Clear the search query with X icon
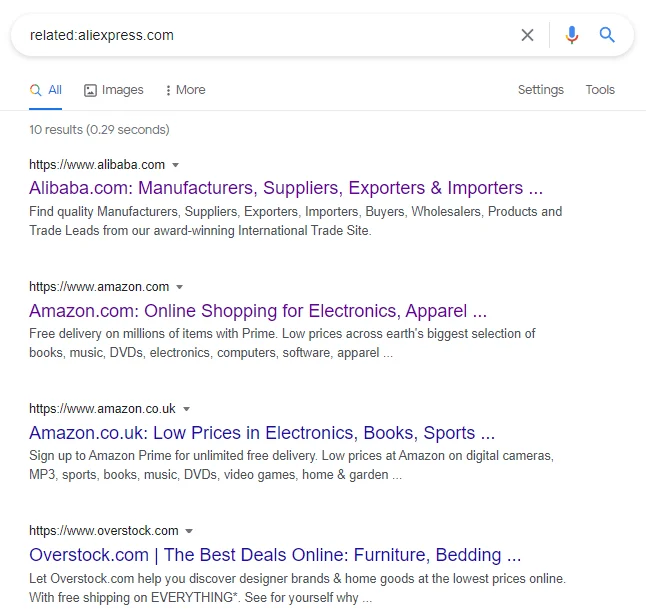The image size is (646, 611). coord(527,35)
